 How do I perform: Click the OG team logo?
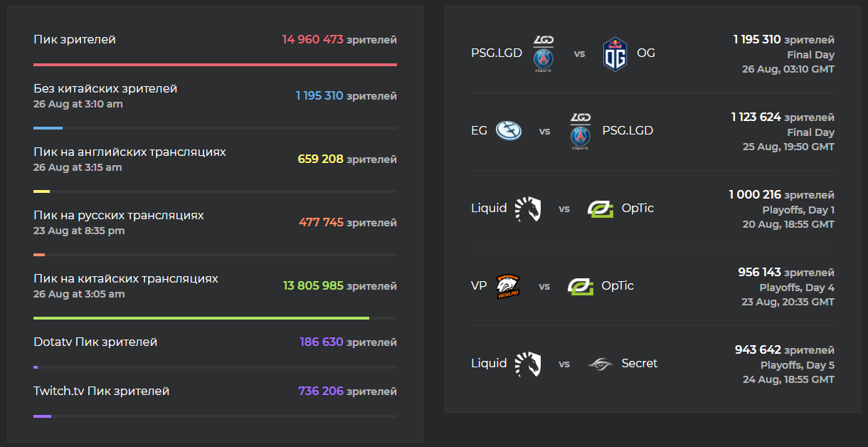click(615, 54)
